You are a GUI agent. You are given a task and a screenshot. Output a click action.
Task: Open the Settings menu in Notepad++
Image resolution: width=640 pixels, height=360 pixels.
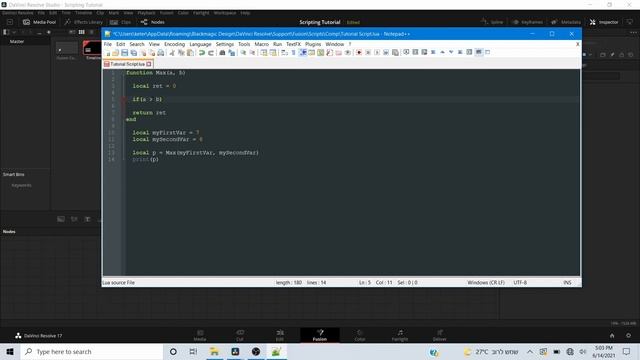point(224,44)
